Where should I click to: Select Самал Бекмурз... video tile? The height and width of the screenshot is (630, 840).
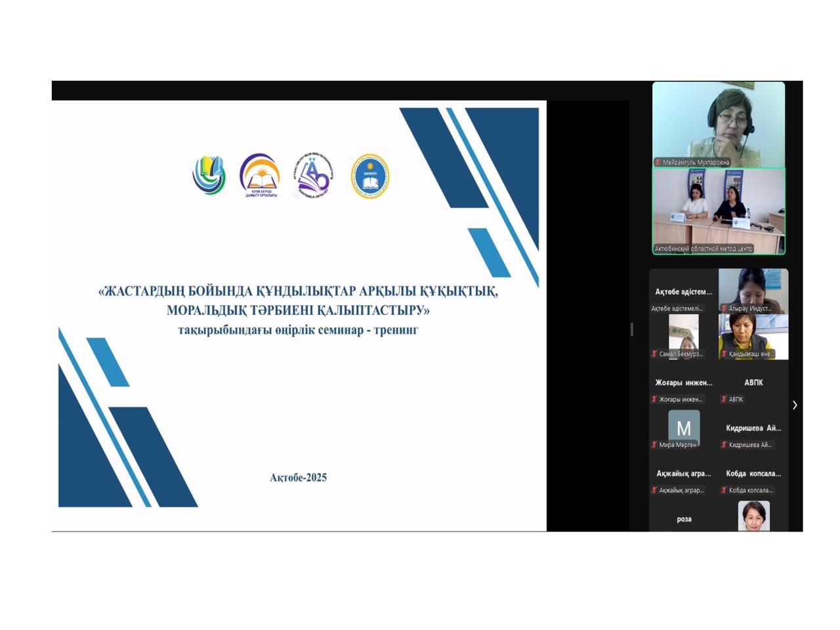684,336
